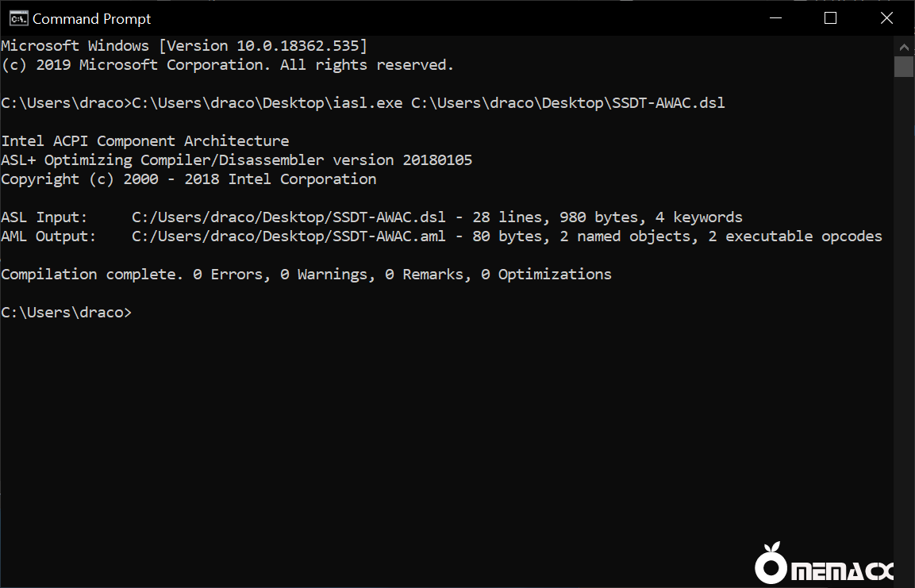Screen dimensions: 915x588
Task: Open the Command Prompt system menu icon
Action: pos(14,18)
